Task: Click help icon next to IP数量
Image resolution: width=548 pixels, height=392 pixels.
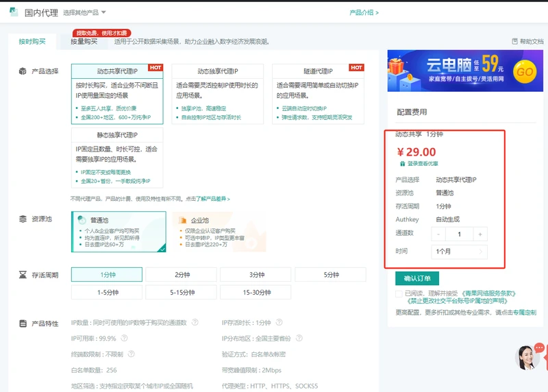Action: (x=195, y=322)
